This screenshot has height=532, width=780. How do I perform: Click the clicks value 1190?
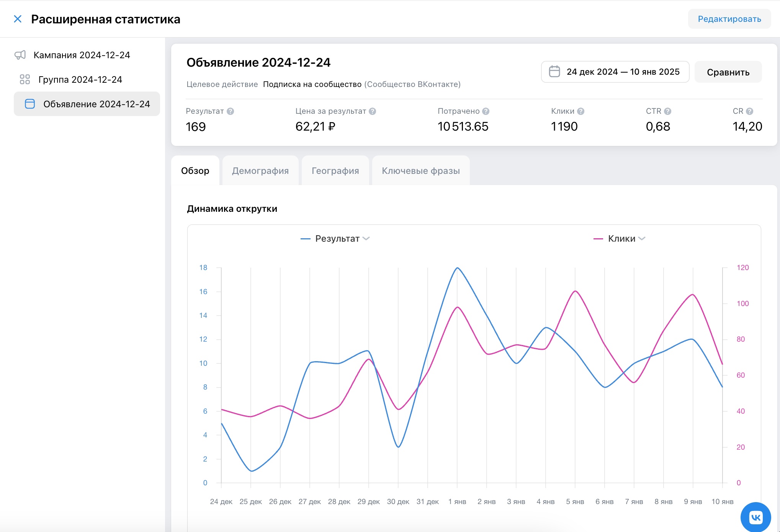click(564, 126)
